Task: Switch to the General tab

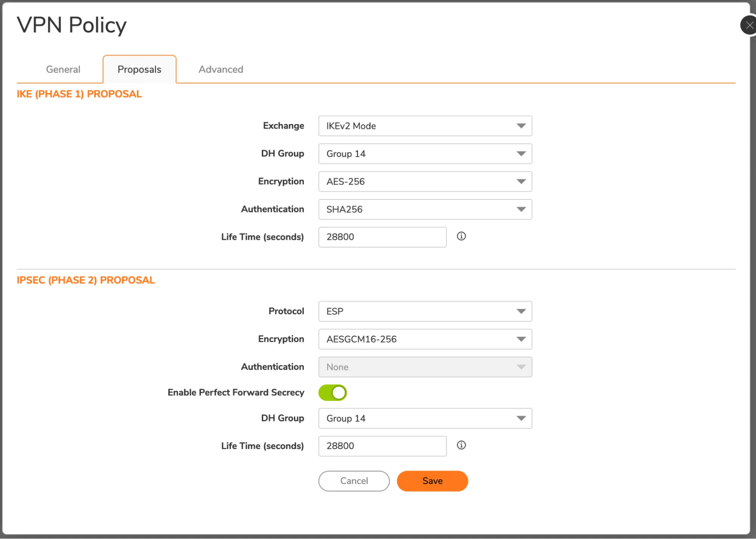Action: [x=63, y=69]
